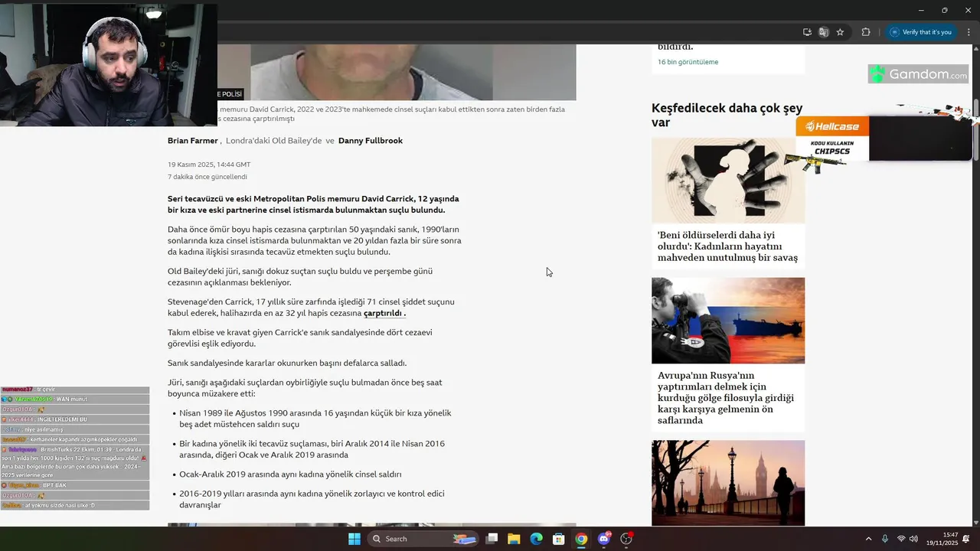Switch to Google Chrome on the taskbar
This screenshot has width=980, height=551.
coord(581,539)
